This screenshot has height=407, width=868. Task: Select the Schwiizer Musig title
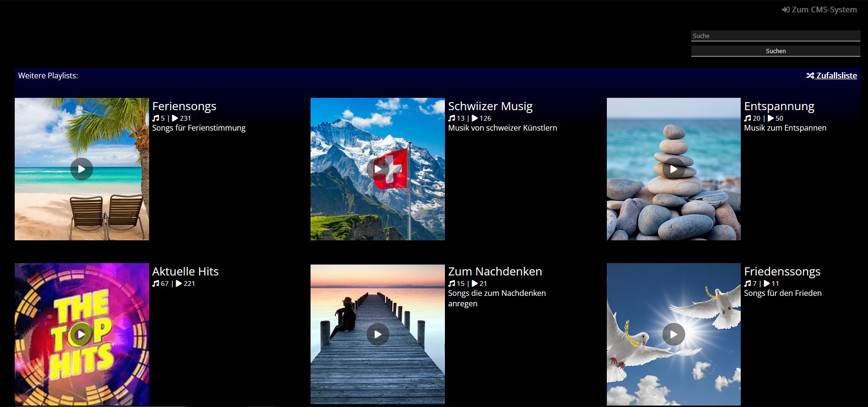tap(490, 106)
